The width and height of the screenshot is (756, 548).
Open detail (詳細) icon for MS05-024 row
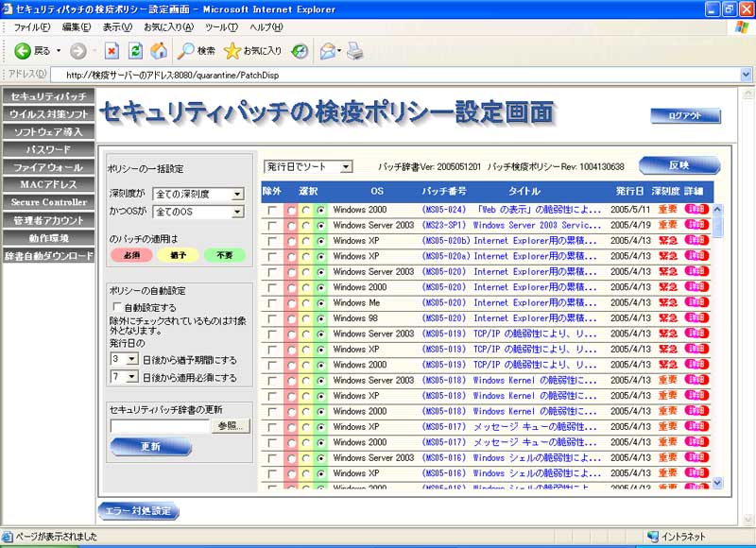pyautogui.click(x=696, y=209)
